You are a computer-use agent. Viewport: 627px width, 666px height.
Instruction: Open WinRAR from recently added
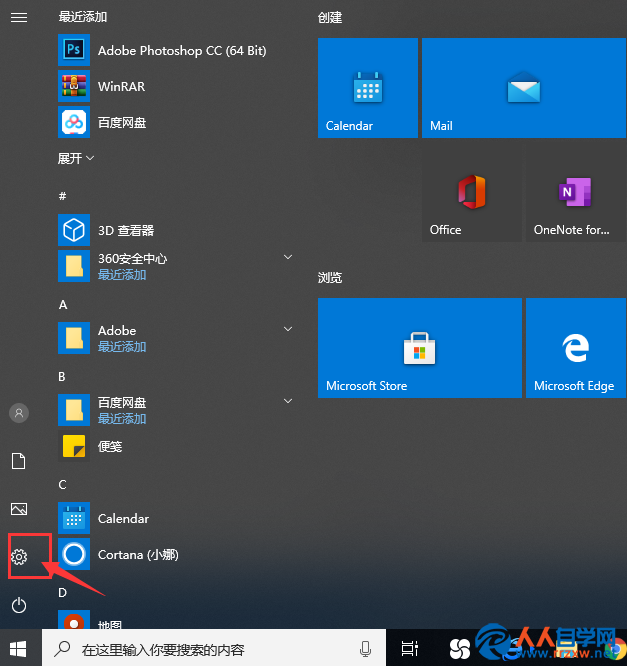tap(176, 86)
